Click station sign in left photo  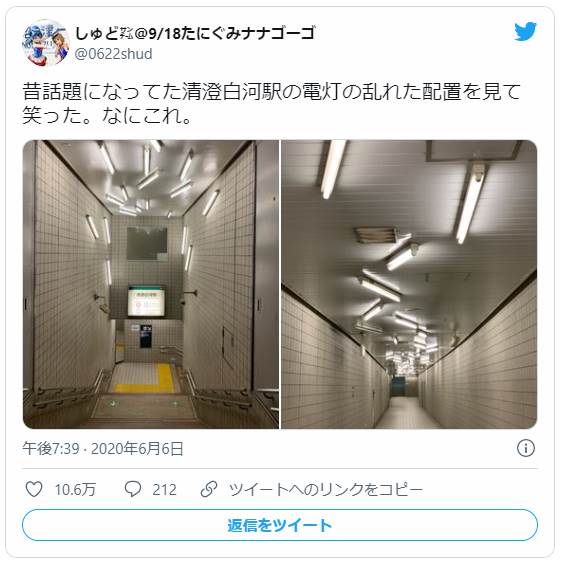point(146,301)
